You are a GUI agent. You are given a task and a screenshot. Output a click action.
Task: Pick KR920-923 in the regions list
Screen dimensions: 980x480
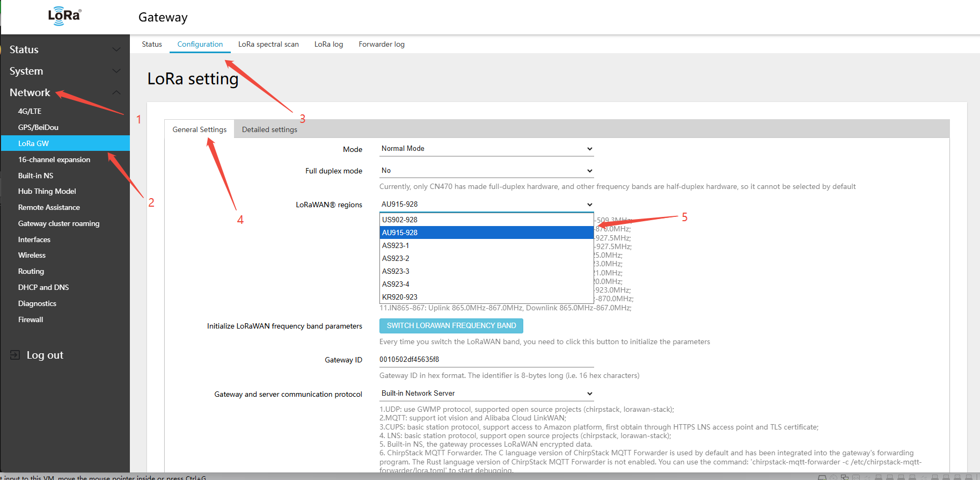[x=400, y=297]
